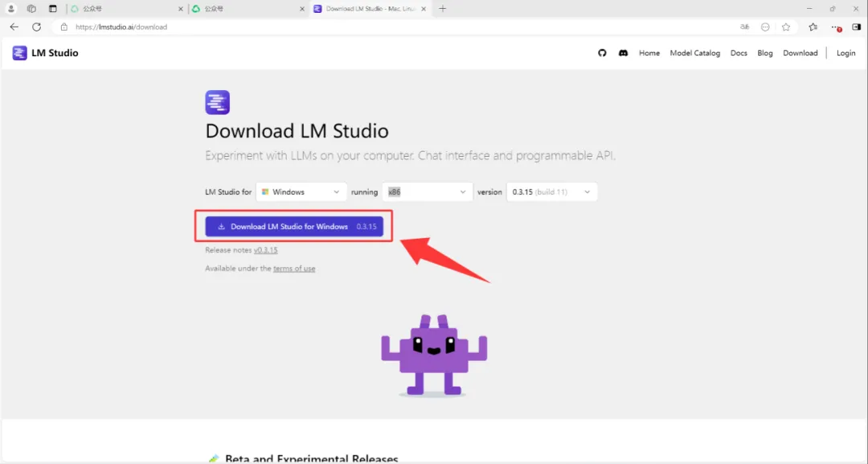Viewport: 868px width, 464px height.
Task: Refresh the page with reload icon
Action: (x=36, y=27)
